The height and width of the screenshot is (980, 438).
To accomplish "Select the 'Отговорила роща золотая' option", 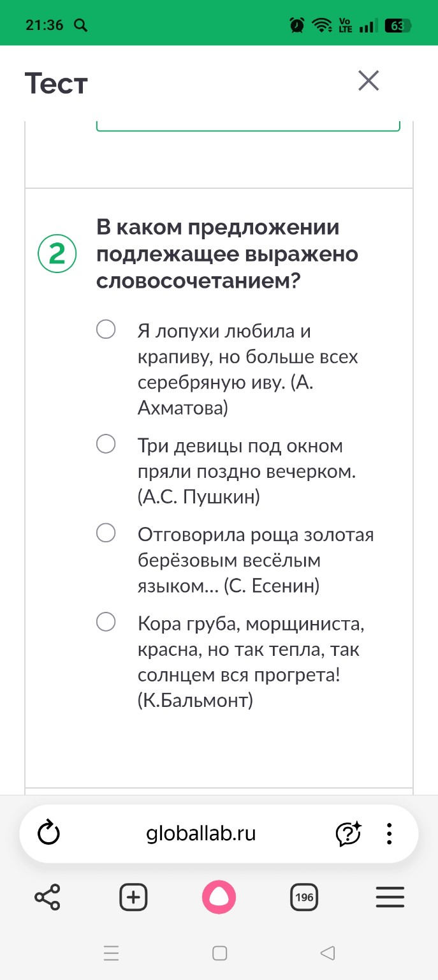I will coord(106,533).
